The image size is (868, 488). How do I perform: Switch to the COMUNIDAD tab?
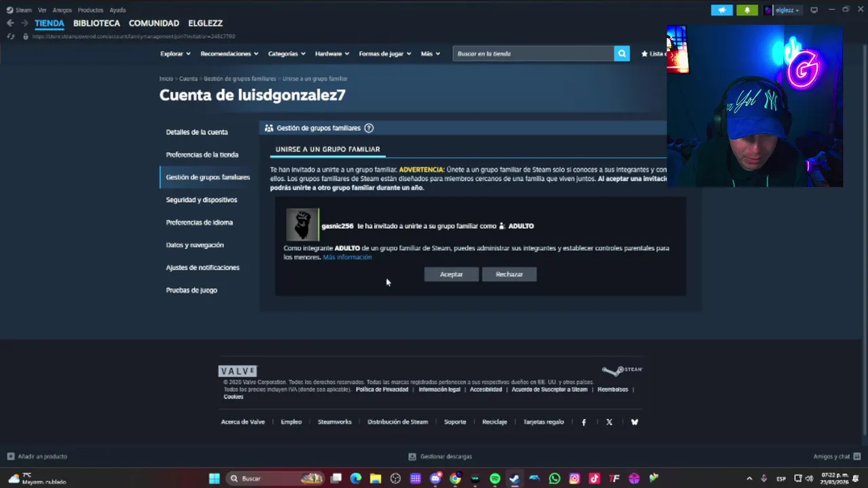click(154, 23)
